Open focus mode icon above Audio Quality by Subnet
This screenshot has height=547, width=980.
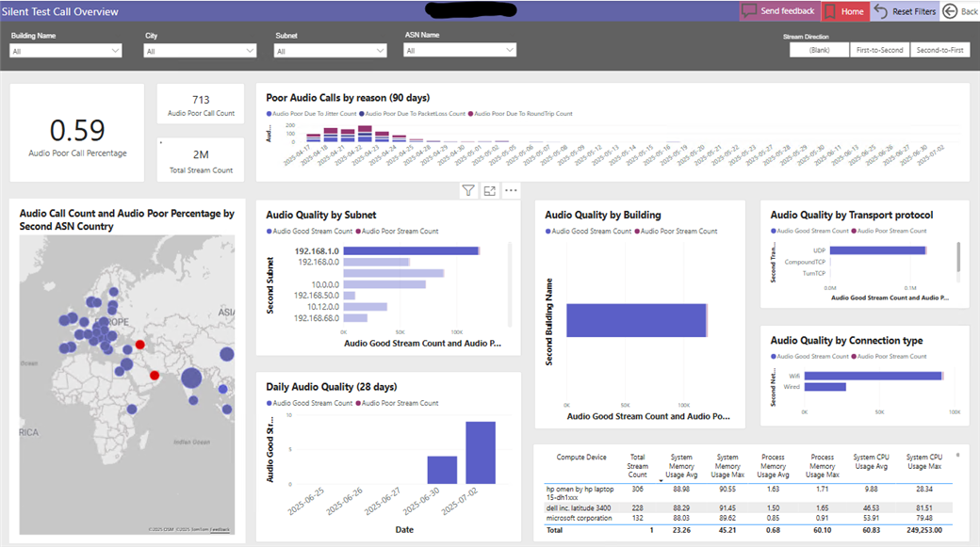[490, 190]
